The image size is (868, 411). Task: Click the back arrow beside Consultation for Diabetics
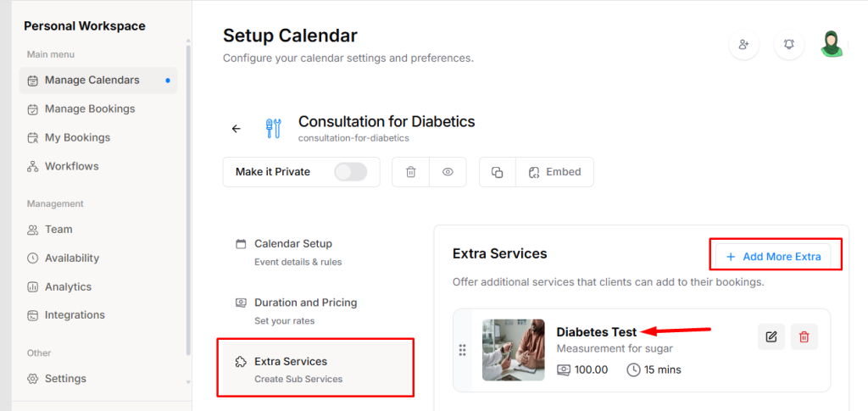236,129
